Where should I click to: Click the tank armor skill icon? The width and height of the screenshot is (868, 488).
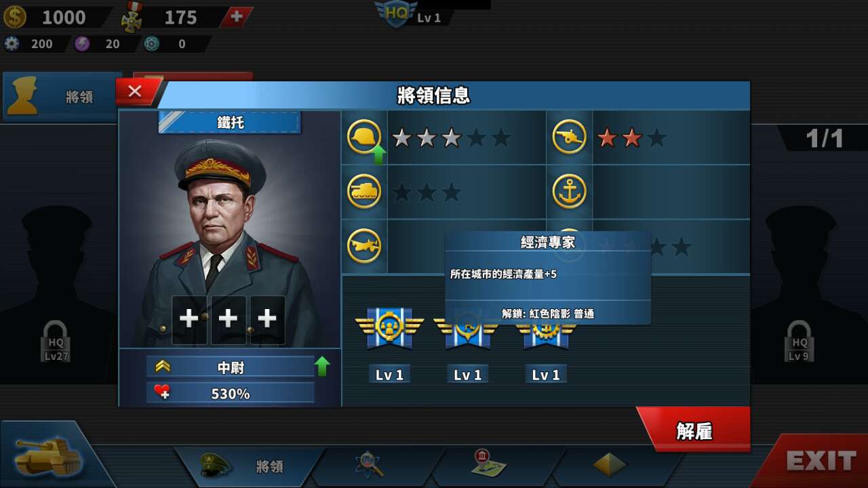[x=364, y=192]
